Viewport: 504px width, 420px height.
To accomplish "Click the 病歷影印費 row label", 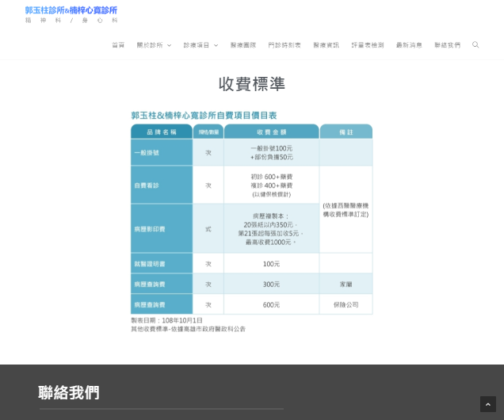I will pos(150,229).
